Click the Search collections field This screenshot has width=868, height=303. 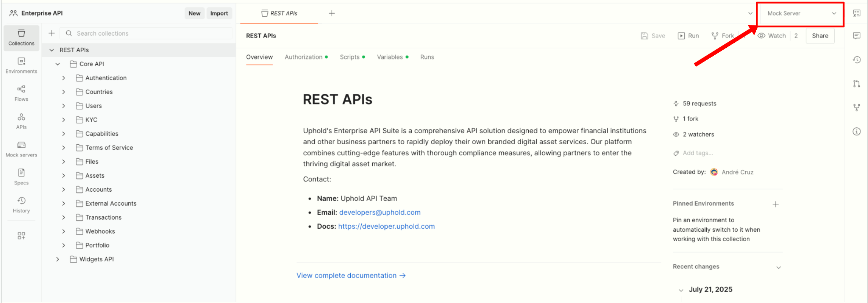(147, 33)
